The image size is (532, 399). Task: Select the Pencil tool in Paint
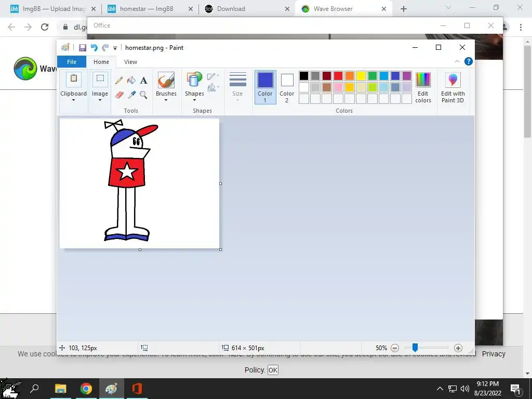coord(119,81)
